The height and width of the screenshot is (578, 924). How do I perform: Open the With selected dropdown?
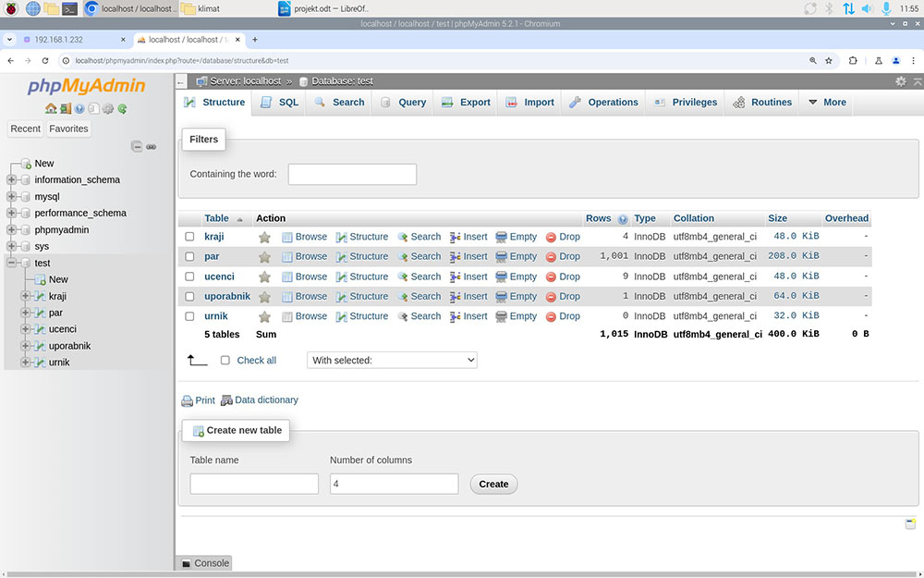click(392, 361)
